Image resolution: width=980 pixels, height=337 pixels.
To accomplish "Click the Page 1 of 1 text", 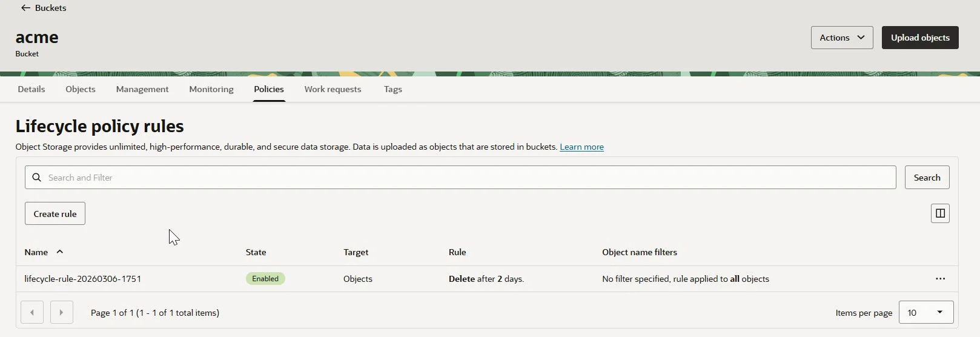I will pyautogui.click(x=155, y=313).
